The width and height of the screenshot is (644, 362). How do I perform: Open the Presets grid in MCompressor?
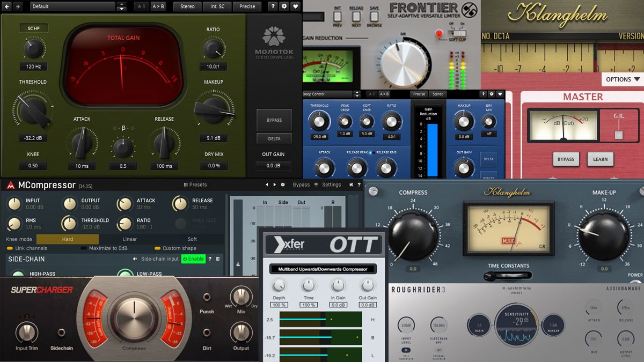coord(186,184)
